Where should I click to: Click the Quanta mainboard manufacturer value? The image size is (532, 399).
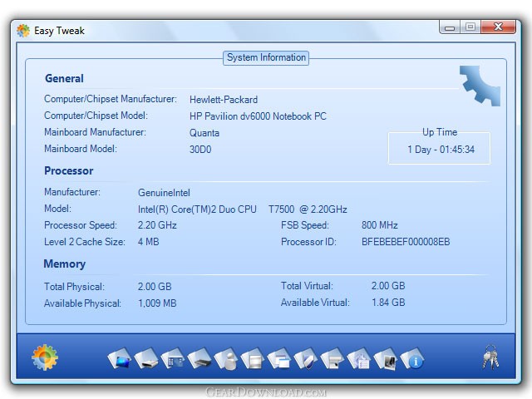pos(204,133)
